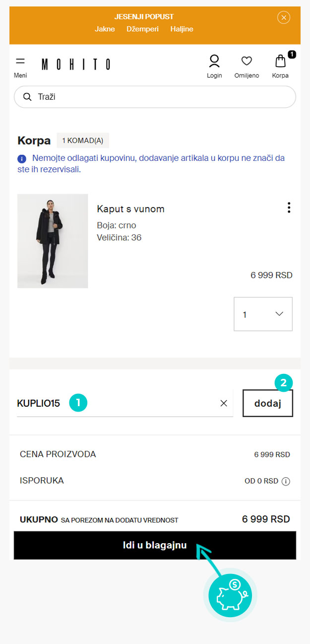Screen dimensions: 310x644
Task: Open three-dot options for Kaput s vunom
Action: (x=289, y=208)
